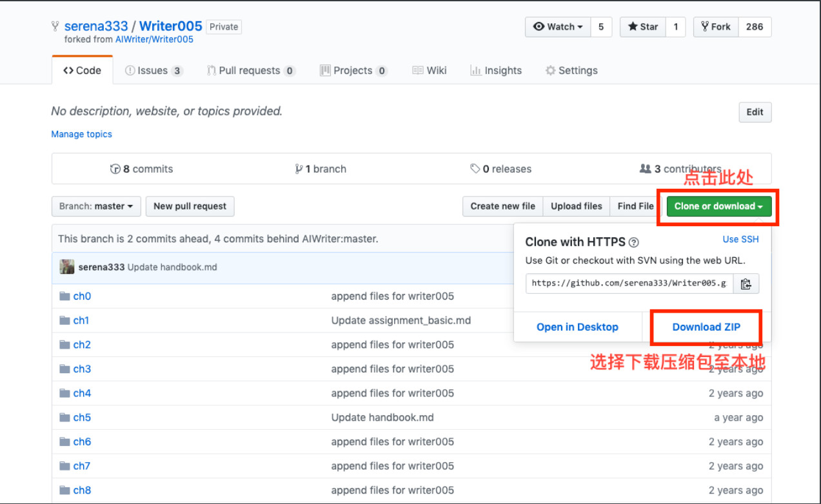Open the AIWriter/Writer005 parent repo link
Screen dimensions: 821x504
click(x=154, y=39)
